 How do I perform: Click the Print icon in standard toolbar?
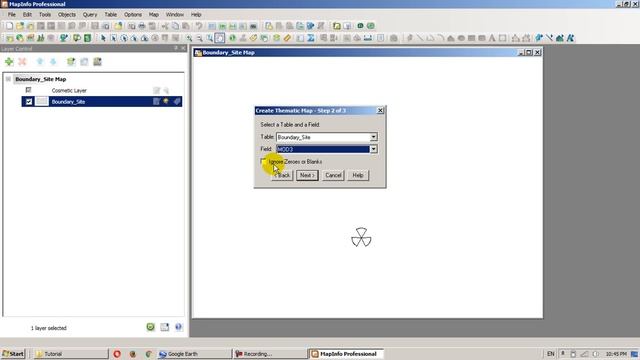(142, 26)
